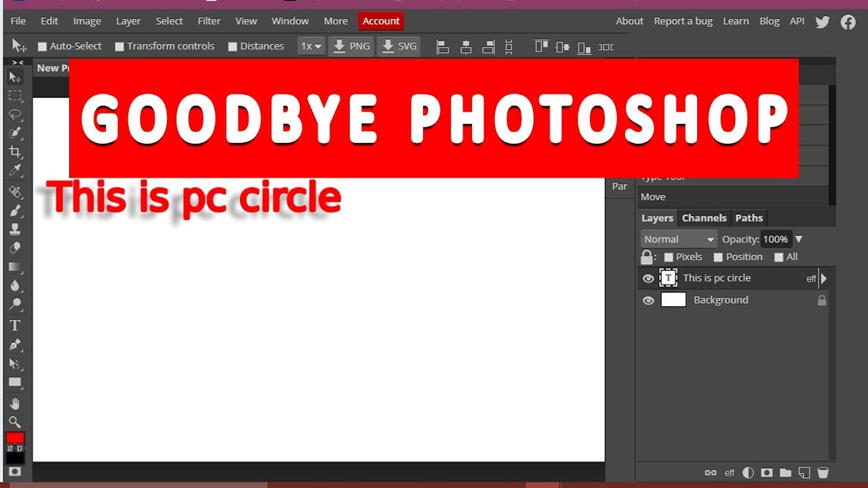The image size is (868, 488).
Task: Enable Transform controls checkbox
Action: click(119, 47)
